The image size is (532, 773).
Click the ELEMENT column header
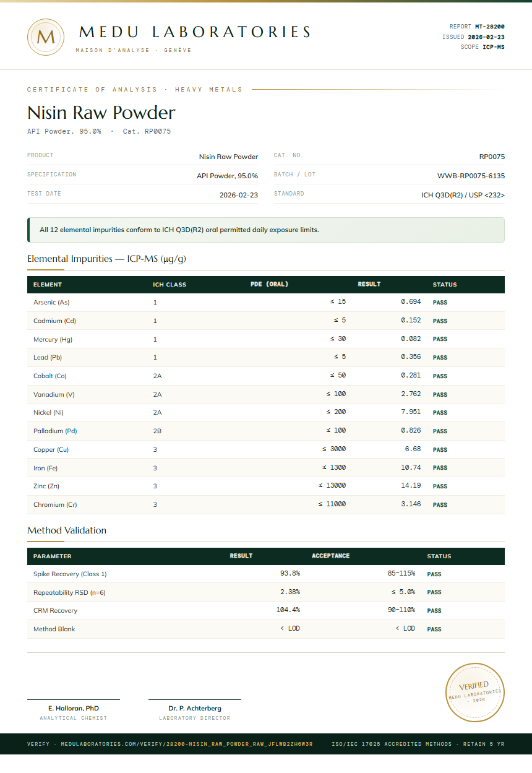(48, 285)
